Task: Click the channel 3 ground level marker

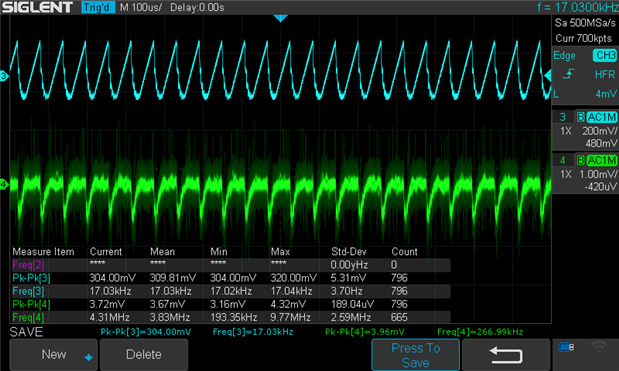Action: click(4, 76)
